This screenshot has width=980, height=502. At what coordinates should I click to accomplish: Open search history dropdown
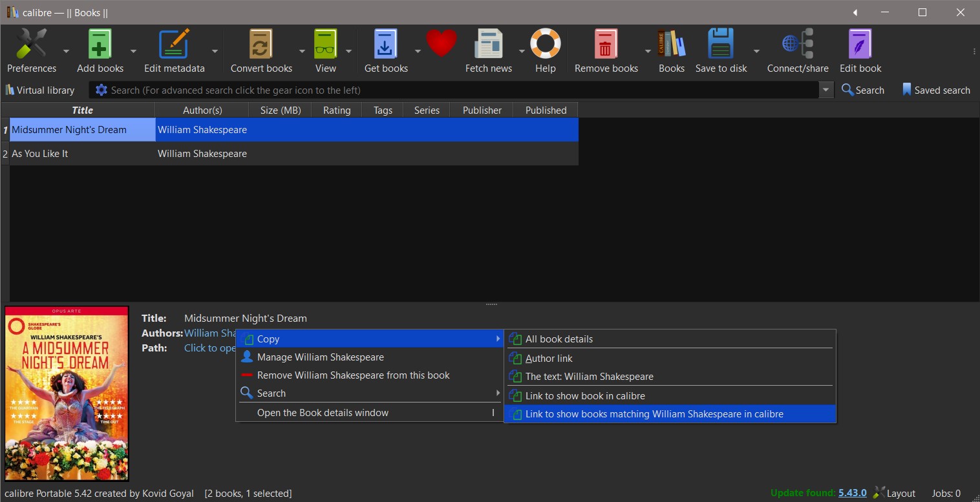[826, 90]
